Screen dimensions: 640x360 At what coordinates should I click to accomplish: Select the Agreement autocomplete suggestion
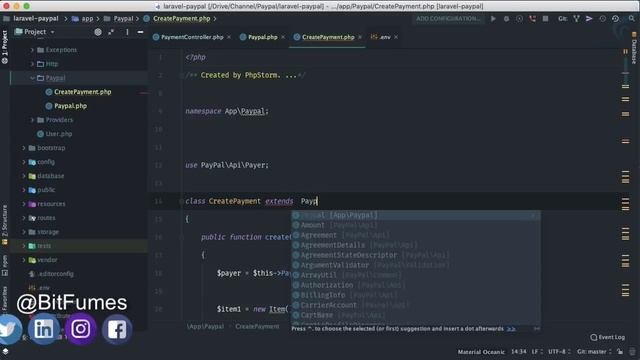(416, 236)
